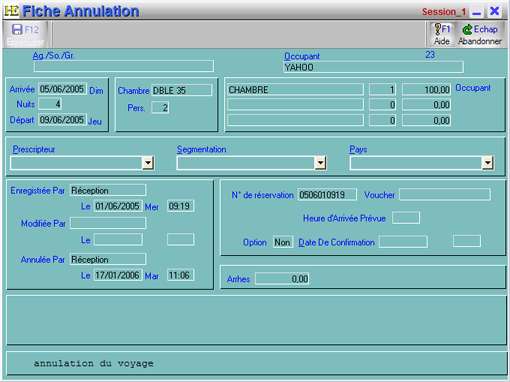Viewport: 510px width, 382px height.
Task: Click the Segmentation combo box field
Action: tap(251, 163)
